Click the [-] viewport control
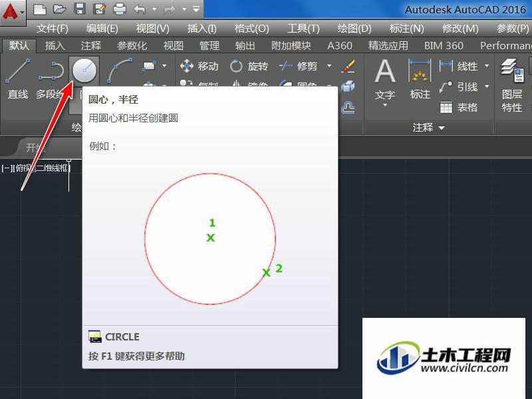This screenshot has height=399, width=532. [x=7, y=168]
